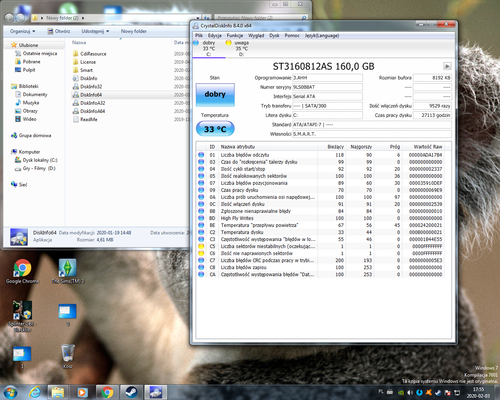Select the DiskInfoA32 application

coord(89,103)
